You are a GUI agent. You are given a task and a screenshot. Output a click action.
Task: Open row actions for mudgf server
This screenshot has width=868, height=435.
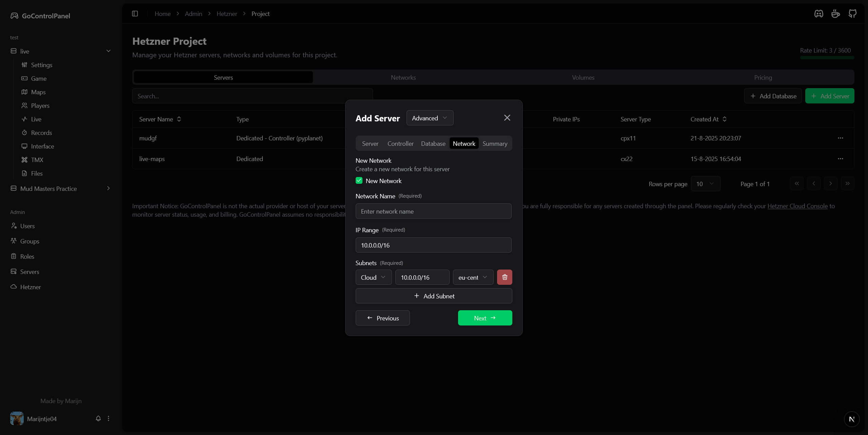[840, 138]
